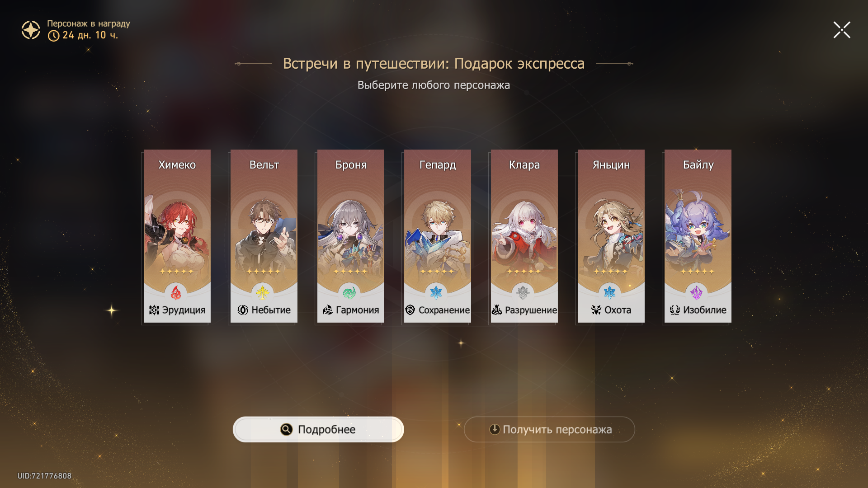Screen dimensions: 868x488
Task: Pick the Броня character card
Action: tap(351, 236)
